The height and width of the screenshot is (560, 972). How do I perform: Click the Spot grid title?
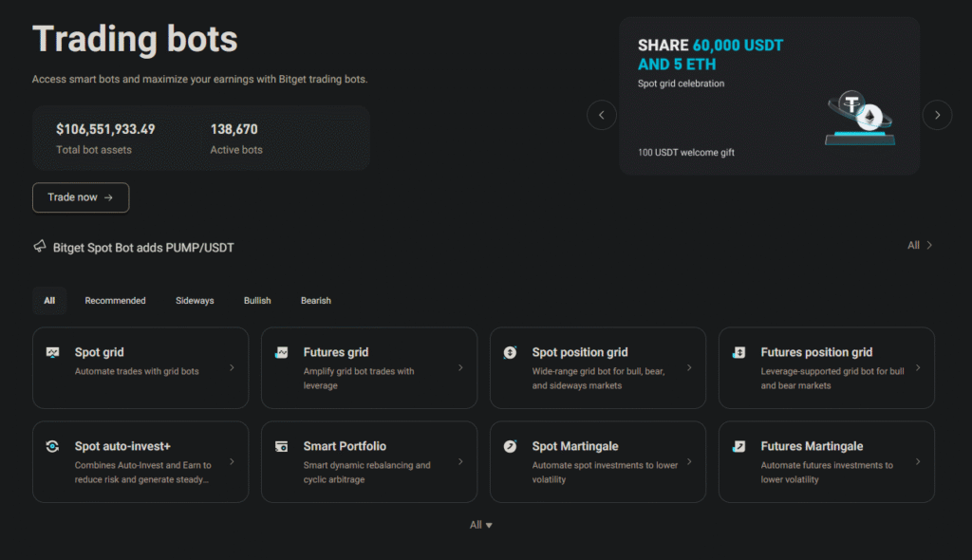99,352
